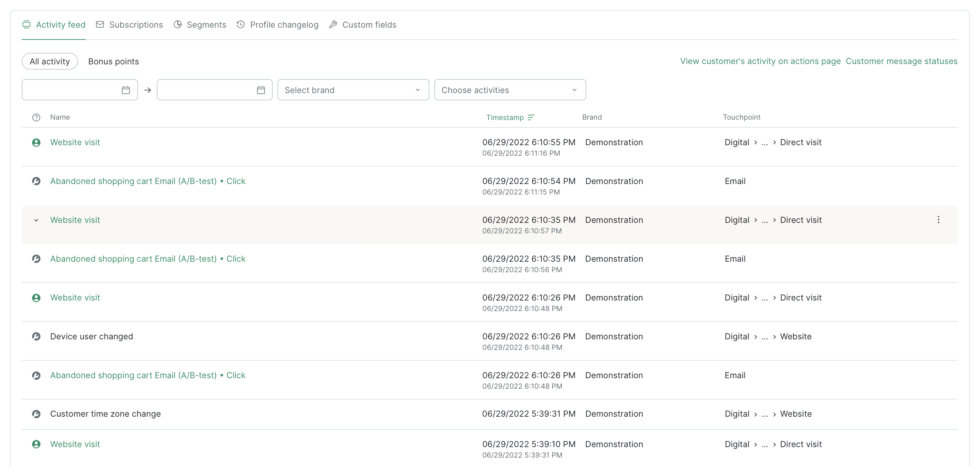Screen dimensions: 980x466
Task: Click the green profile icon on Website visit row
Action: (36, 142)
